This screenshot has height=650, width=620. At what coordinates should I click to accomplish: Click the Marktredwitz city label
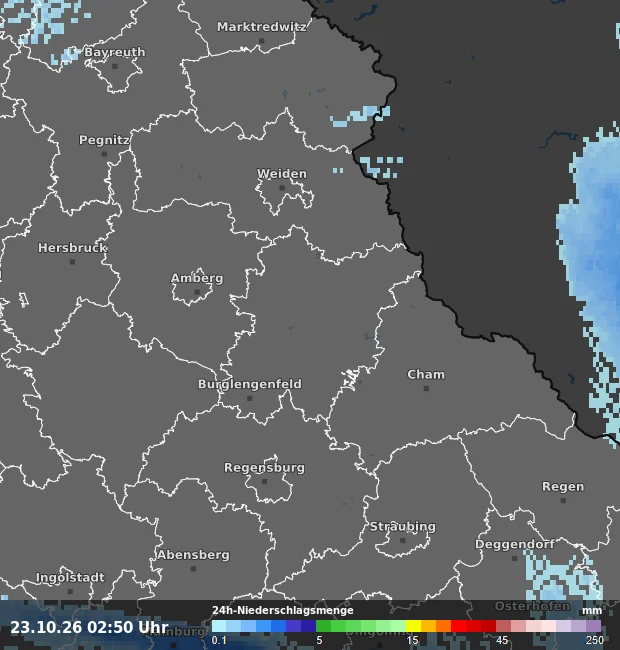(x=262, y=27)
